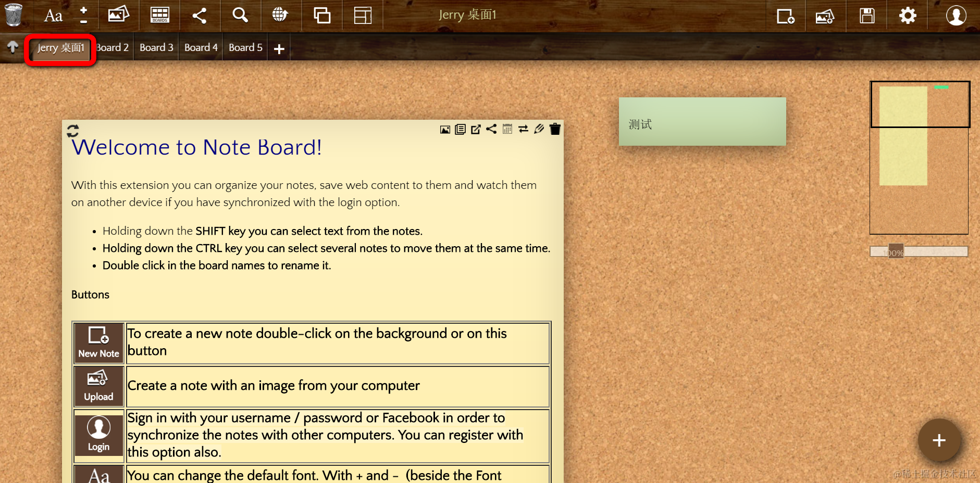Screen dimensions: 980x483
Task: Switch to the Board 3 tab
Action: click(x=156, y=47)
